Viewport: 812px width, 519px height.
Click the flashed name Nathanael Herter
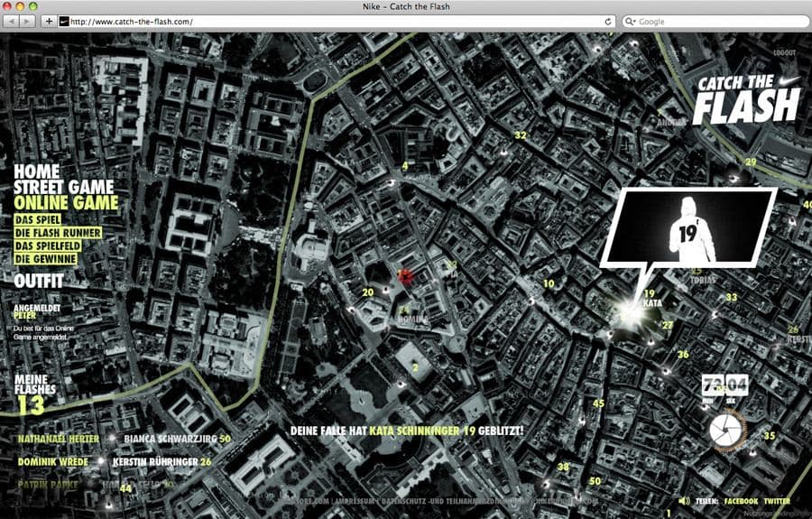tap(58, 440)
